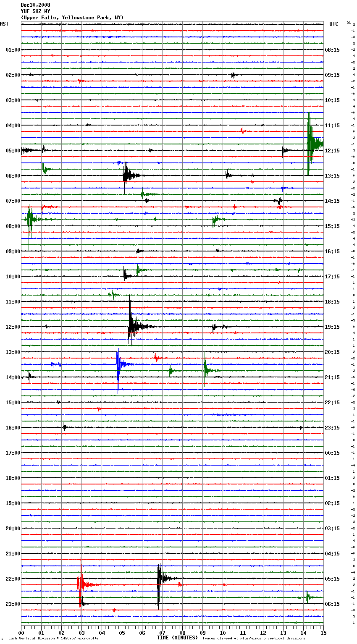Select the 17:00 MST row label
The height and width of the screenshot is (644, 357).
(13, 453)
